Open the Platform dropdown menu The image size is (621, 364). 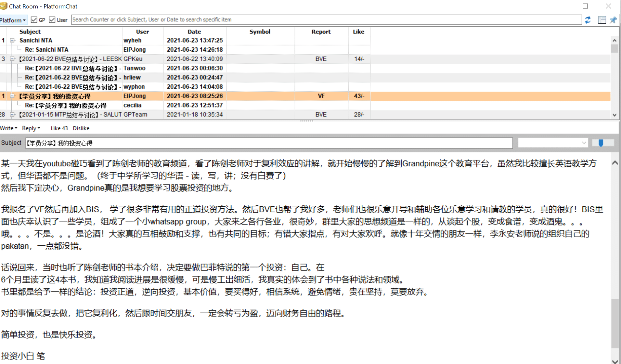click(x=13, y=20)
